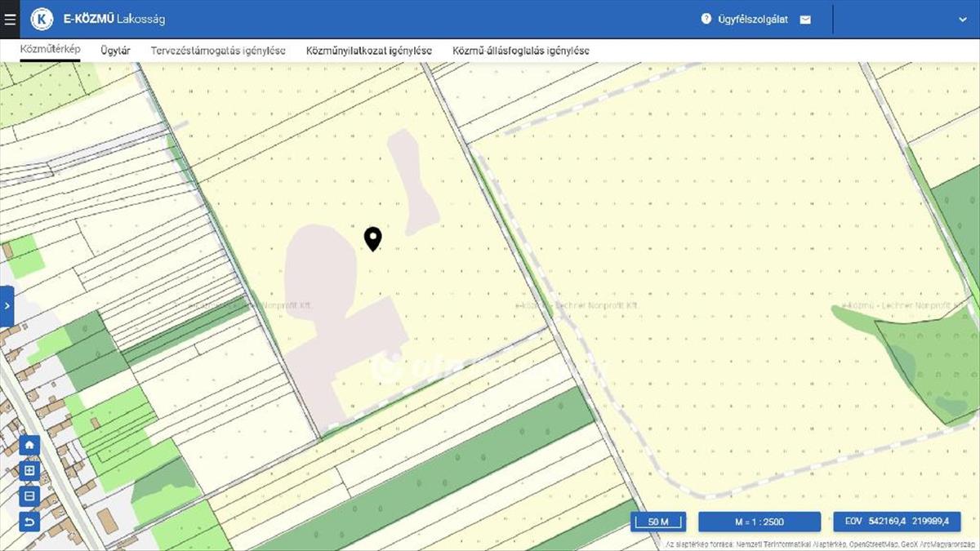Select Tervezéstámogatás igénylése tab
This screenshot has height=551, width=980.
pos(218,51)
